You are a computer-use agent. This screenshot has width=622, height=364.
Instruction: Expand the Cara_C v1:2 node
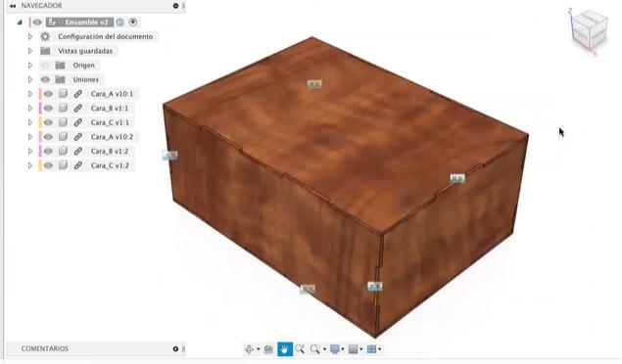(30, 165)
